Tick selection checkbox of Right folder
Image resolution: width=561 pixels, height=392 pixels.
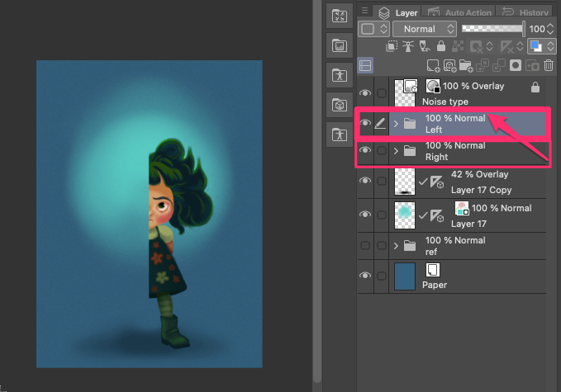click(382, 150)
